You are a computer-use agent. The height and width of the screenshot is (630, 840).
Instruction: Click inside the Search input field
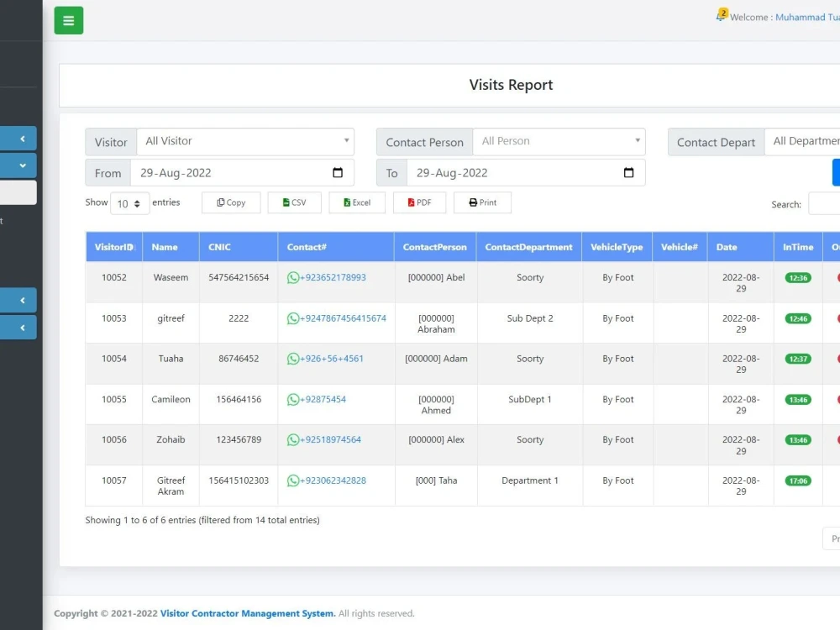click(824, 204)
